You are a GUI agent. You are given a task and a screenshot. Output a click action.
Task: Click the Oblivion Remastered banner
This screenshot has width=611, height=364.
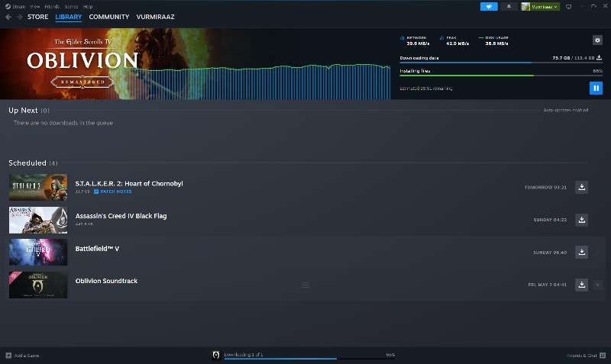pos(195,63)
